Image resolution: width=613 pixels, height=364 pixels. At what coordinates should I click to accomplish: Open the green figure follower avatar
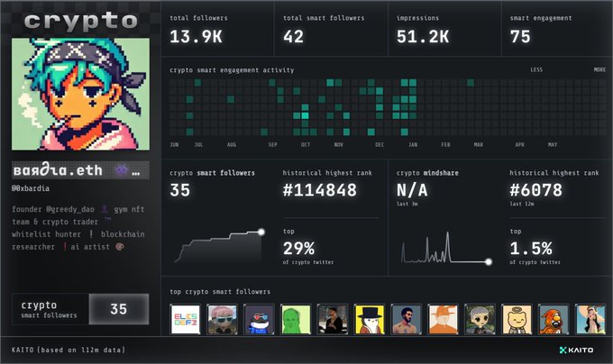(296, 320)
